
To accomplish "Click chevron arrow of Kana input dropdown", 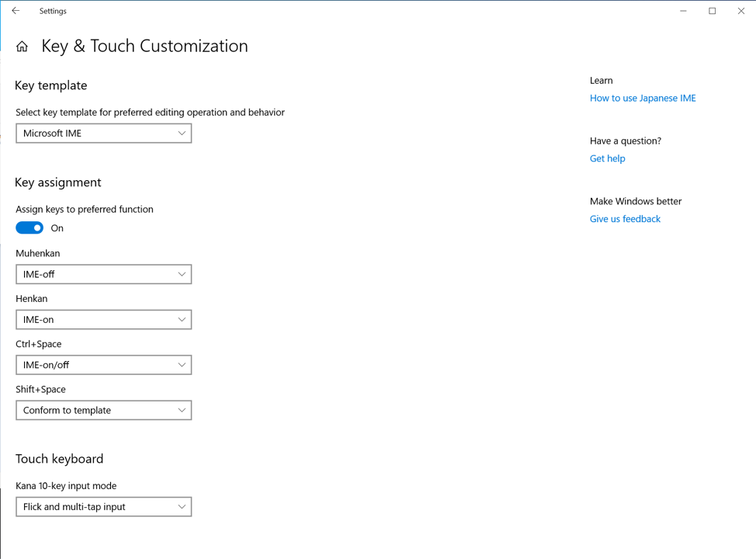I will 182,507.
